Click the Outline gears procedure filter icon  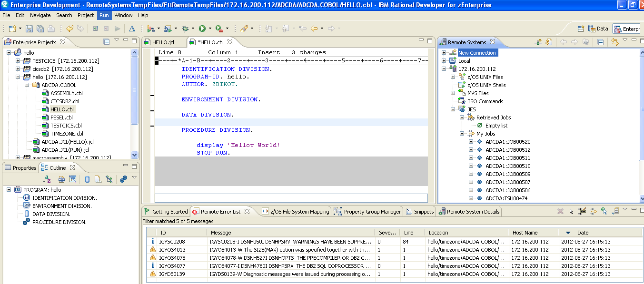pos(123,179)
